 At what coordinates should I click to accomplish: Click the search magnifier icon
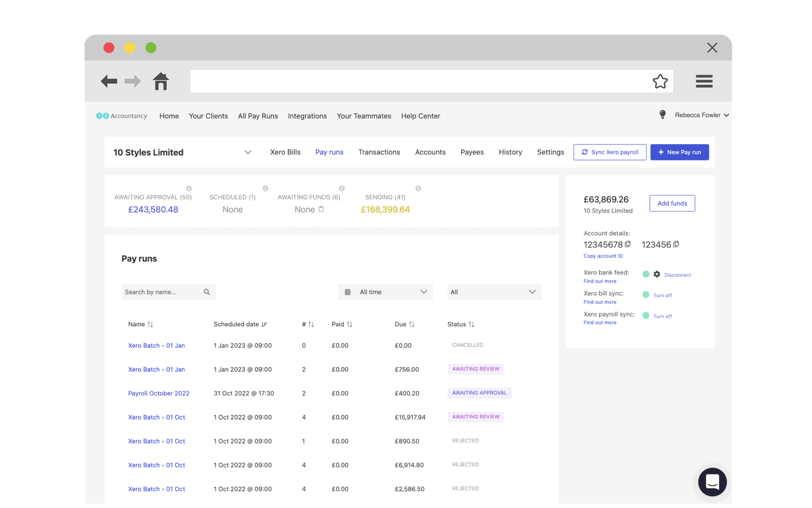tap(207, 292)
